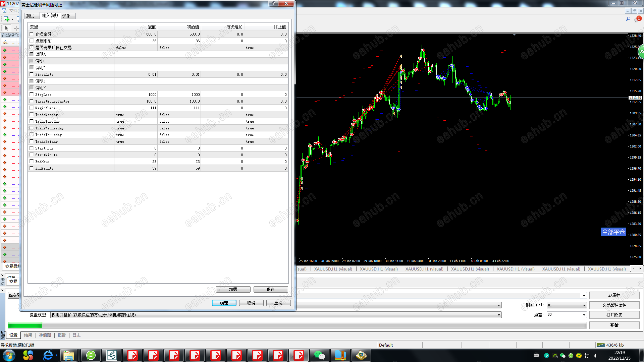Viewport: 644px width, 362px height.
Task: Click the dialog help question-mark button
Action: 274,3
